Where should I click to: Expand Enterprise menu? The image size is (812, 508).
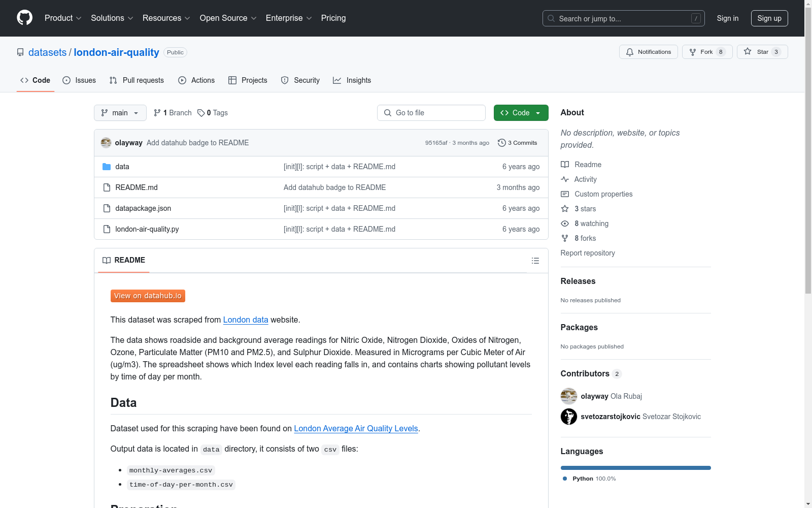(x=289, y=18)
